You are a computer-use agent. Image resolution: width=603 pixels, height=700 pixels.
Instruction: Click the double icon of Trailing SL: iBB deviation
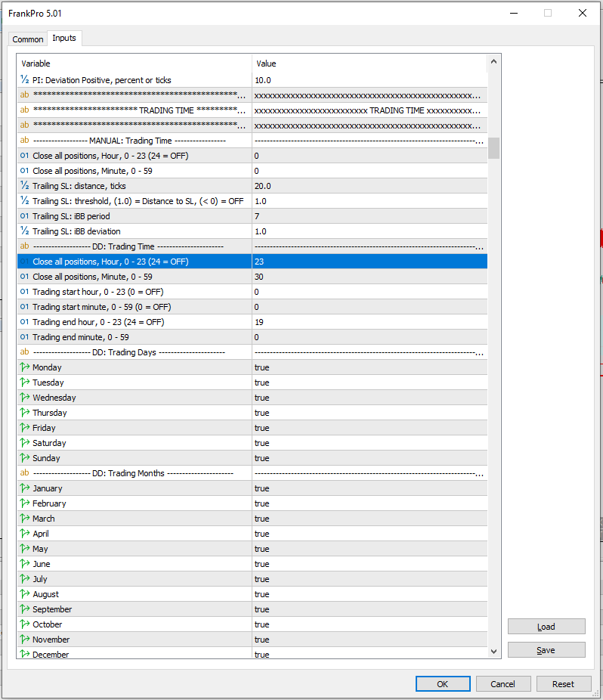[24, 231]
